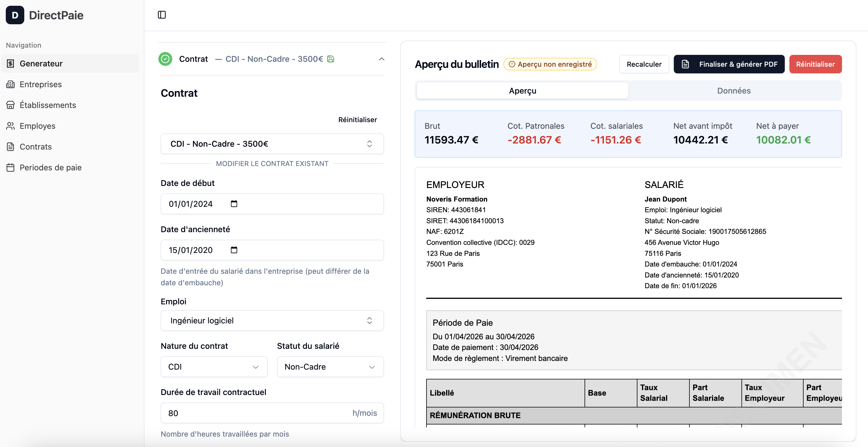Viewport: 868px width, 447px height.
Task: Click the Employes people icon
Action: pos(10,126)
